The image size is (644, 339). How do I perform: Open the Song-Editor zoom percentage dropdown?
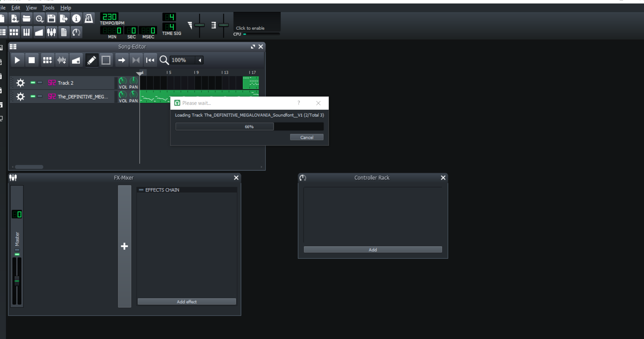200,60
